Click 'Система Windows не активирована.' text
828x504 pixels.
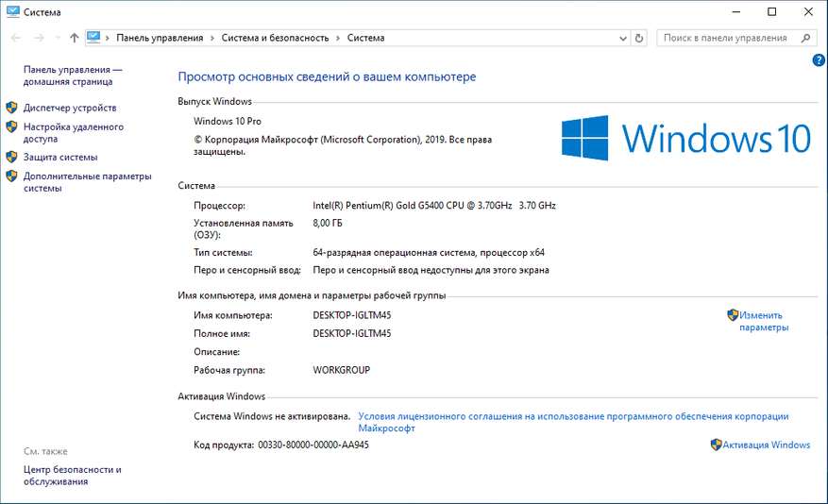point(272,416)
